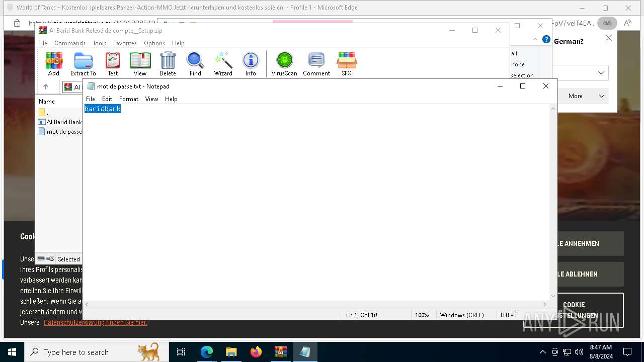This screenshot has height=362, width=644.
Task: Click the taskbar search box
Action: point(97,352)
